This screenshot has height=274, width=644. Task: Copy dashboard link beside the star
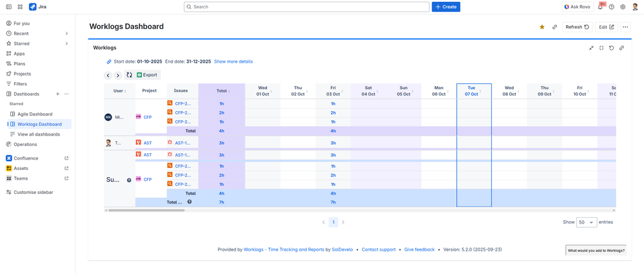[554, 27]
